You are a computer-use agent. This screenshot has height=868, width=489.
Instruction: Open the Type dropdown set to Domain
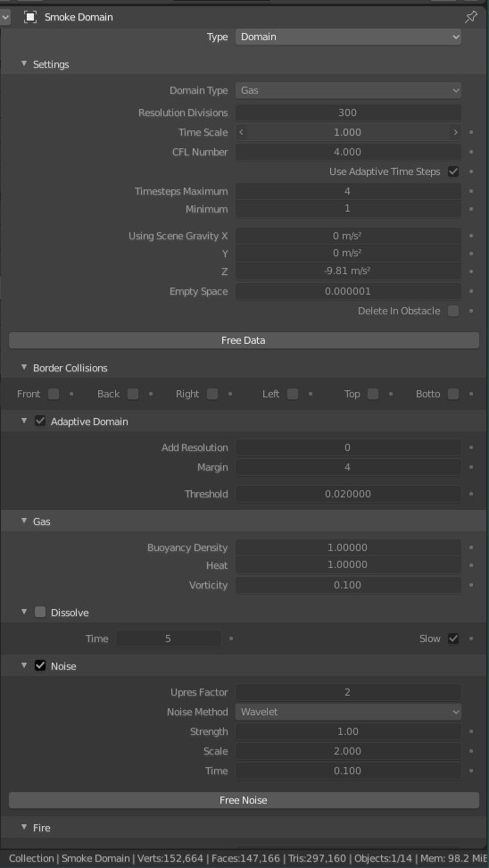pos(348,38)
